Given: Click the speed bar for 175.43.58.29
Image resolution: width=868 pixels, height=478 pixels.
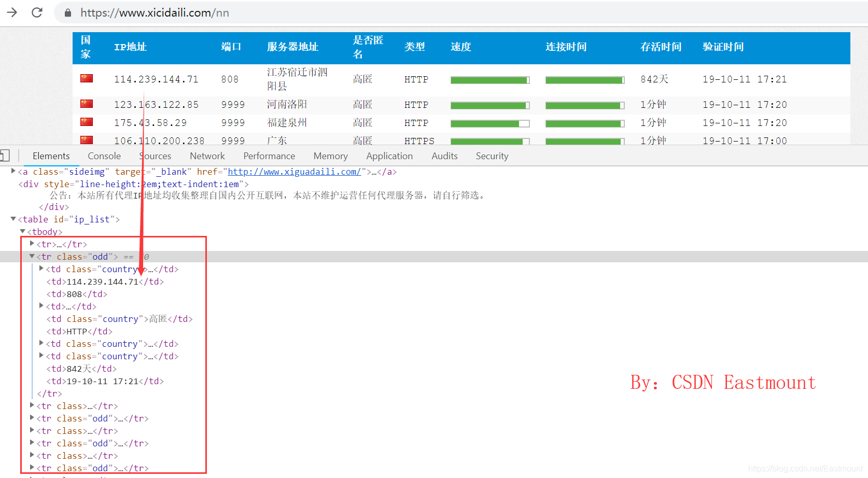Looking at the screenshot, I should (490, 123).
